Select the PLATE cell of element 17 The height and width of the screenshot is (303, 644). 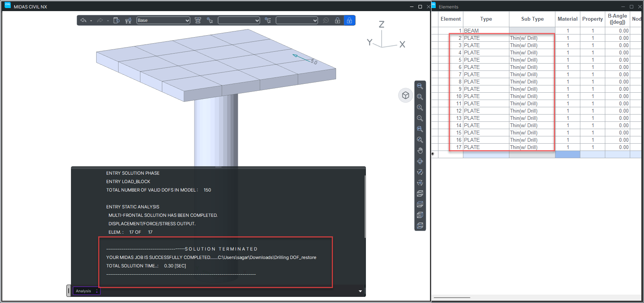coord(486,147)
